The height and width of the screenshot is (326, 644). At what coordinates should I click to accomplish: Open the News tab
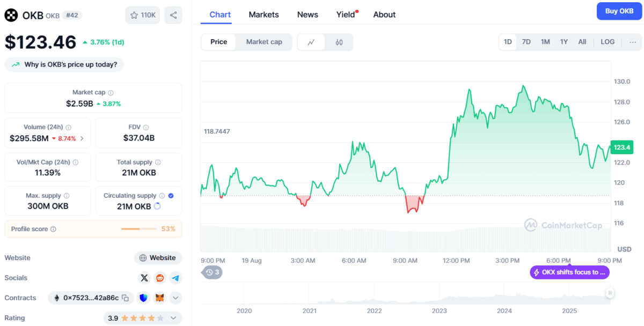click(308, 14)
